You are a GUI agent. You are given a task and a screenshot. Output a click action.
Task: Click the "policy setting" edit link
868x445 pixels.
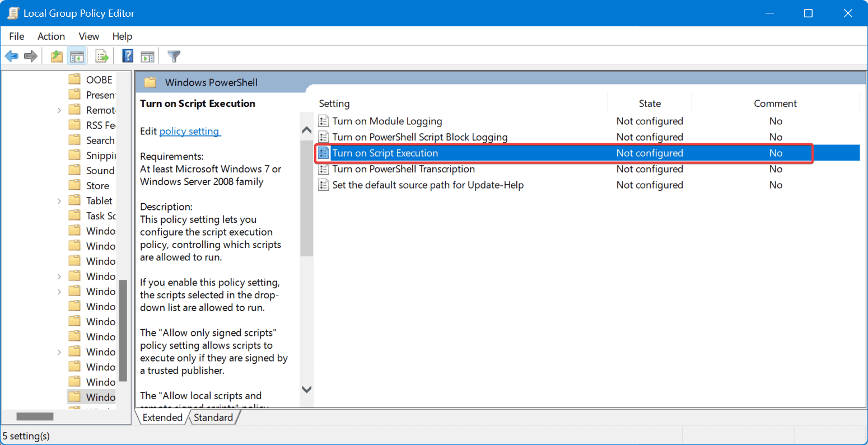189,132
